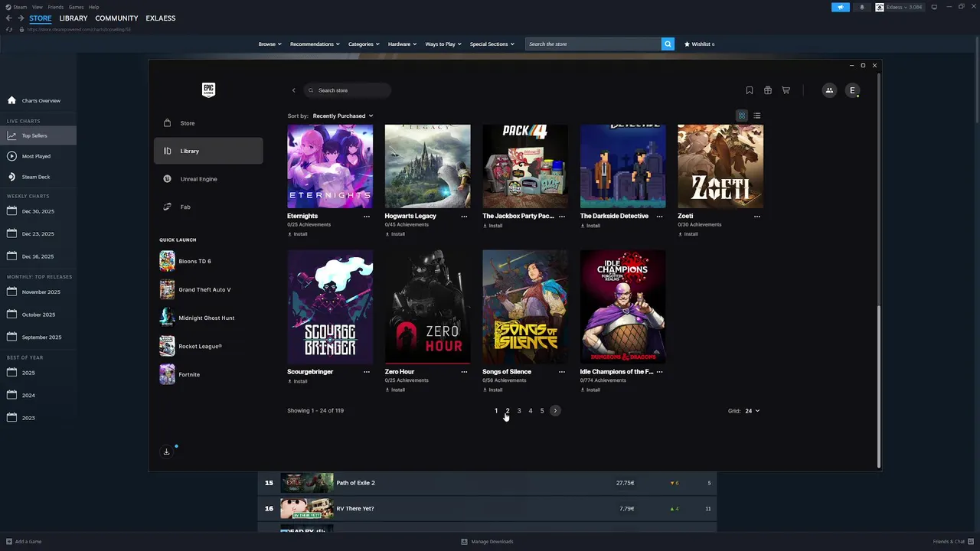Expand the Steam Recommendations menu
Screen dimensions: 980x551
coord(315,44)
